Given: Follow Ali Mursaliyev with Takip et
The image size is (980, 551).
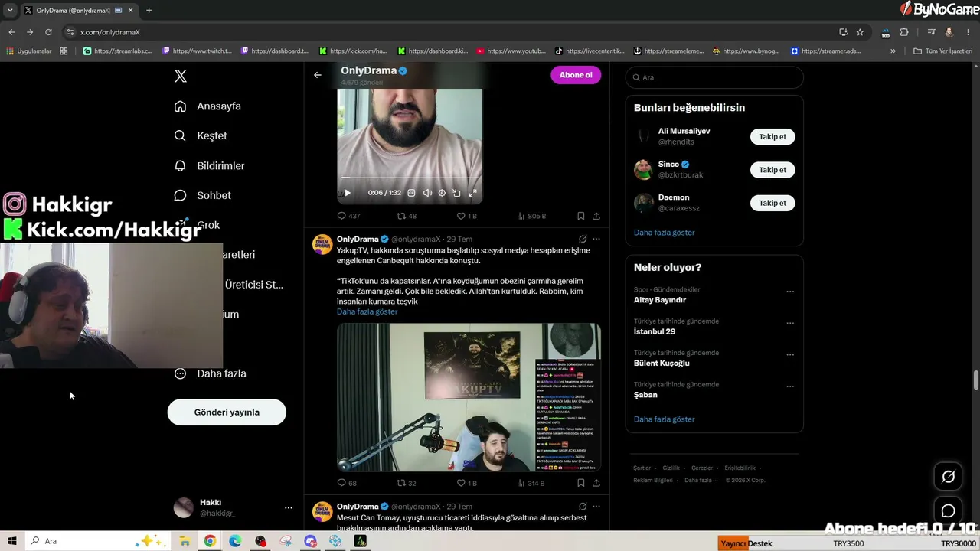Looking at the screenshot, I should (x=773, y=136).
